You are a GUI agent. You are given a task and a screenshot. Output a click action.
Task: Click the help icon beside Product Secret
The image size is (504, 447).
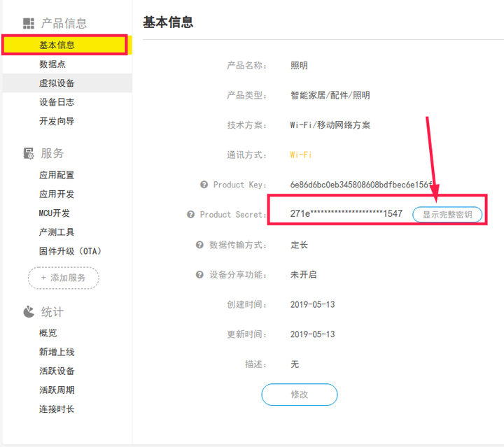(x=190, y=214)
